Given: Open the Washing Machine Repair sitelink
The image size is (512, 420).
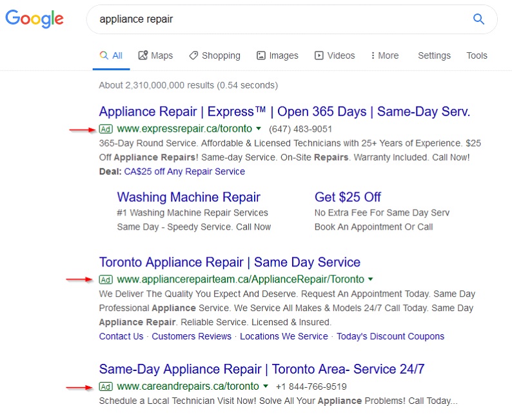Looking at the screenshot, I should [188, 197].
